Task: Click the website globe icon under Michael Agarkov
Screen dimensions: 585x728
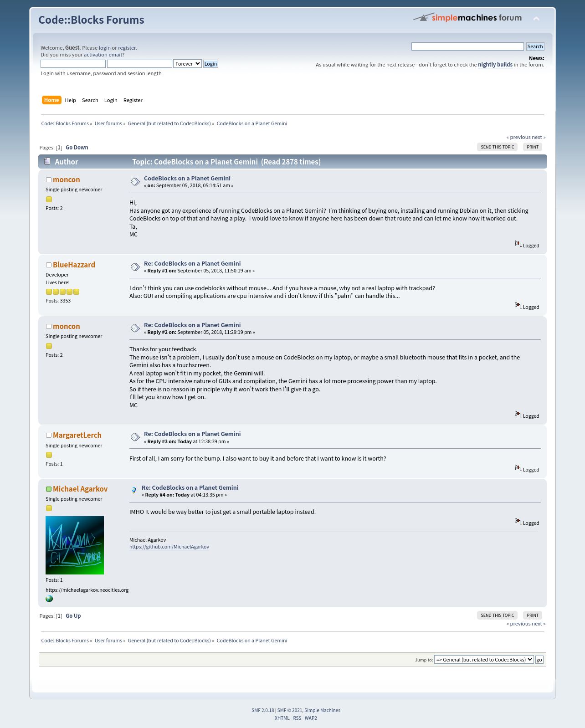Action: coord(49,599)
